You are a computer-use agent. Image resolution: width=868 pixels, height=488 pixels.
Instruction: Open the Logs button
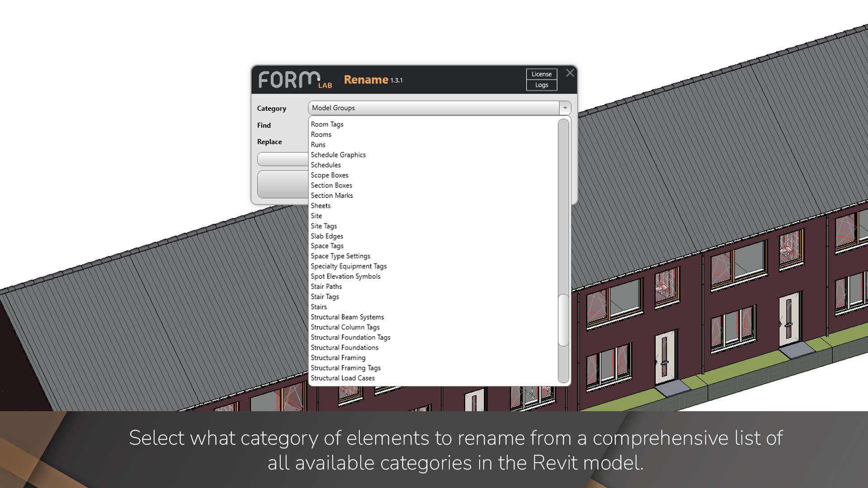541,85
